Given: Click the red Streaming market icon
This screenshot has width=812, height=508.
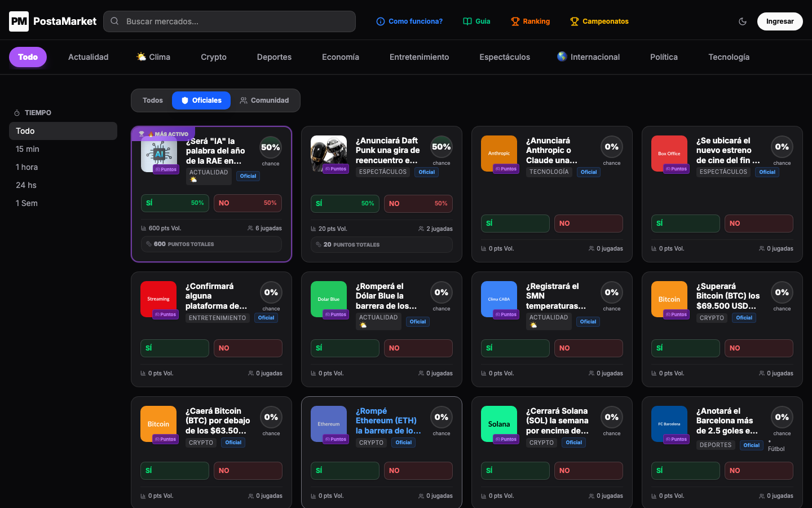Looking at the screenshot, I should pyautogui.click(x=158, y=299).
